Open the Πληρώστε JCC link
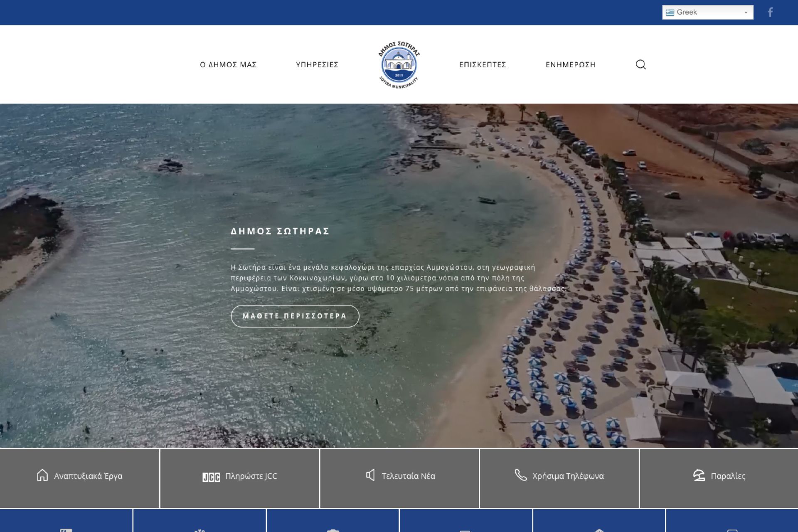This screenshot has height=532, width=798. click(x=251, y=476)
